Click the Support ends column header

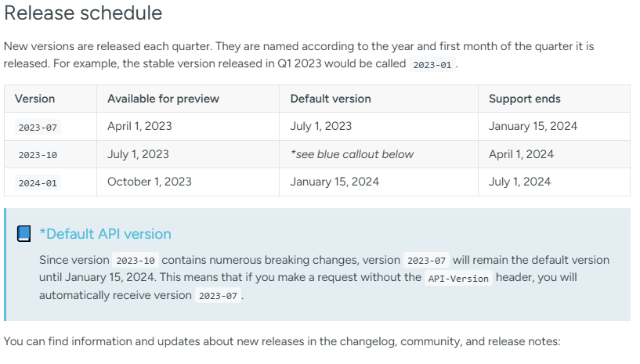525,99
